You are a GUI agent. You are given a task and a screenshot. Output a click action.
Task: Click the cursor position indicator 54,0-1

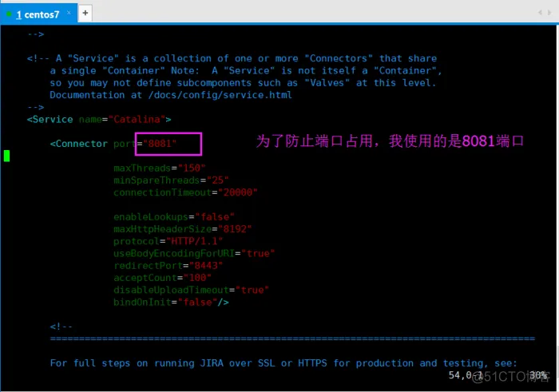point(466,375)
